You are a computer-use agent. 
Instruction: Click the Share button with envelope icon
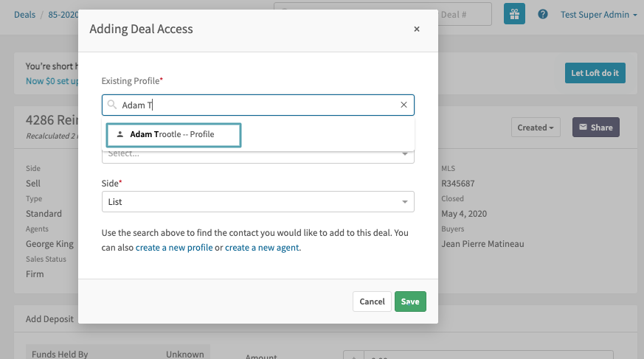coord(596,128)
